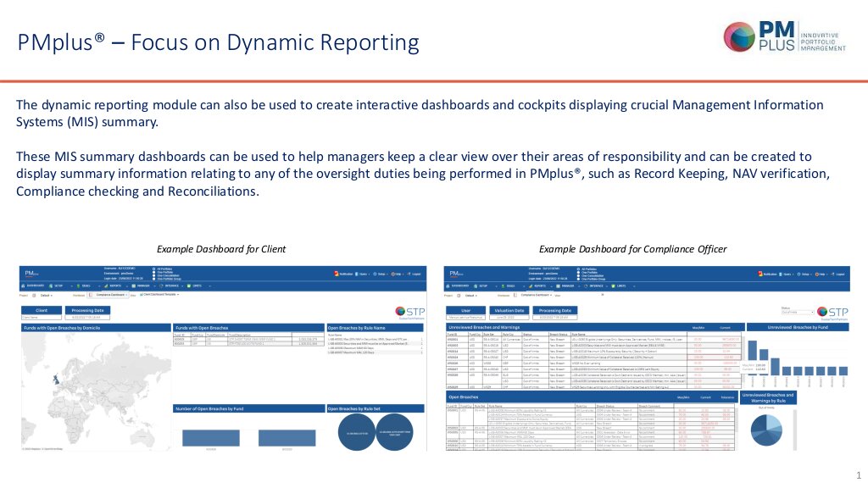Click Logout icon in Compliance Officer dashboard
This screenshot has width=868, height=488.
tap(832, 274)
